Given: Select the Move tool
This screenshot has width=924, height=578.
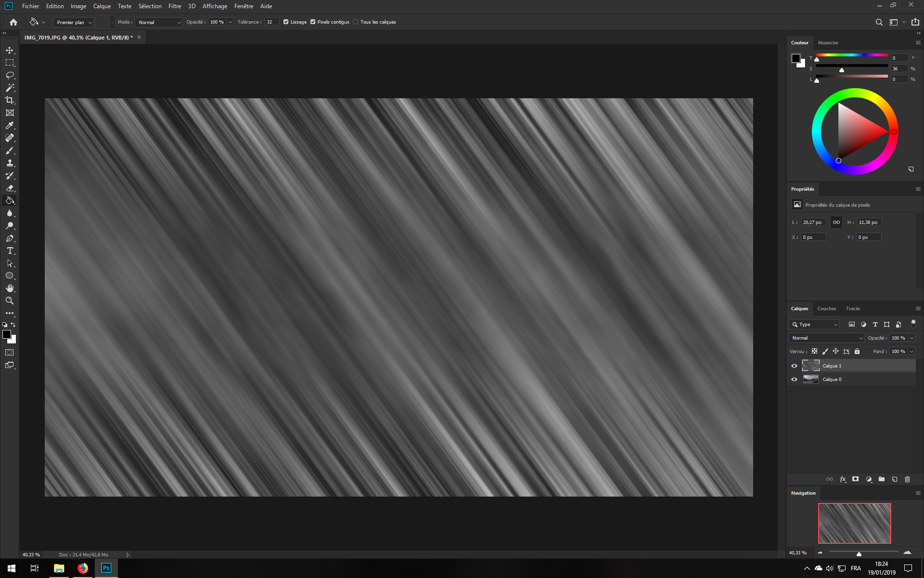Looking at the screenshot, I should pyautogui.click(x=10, y=50).
